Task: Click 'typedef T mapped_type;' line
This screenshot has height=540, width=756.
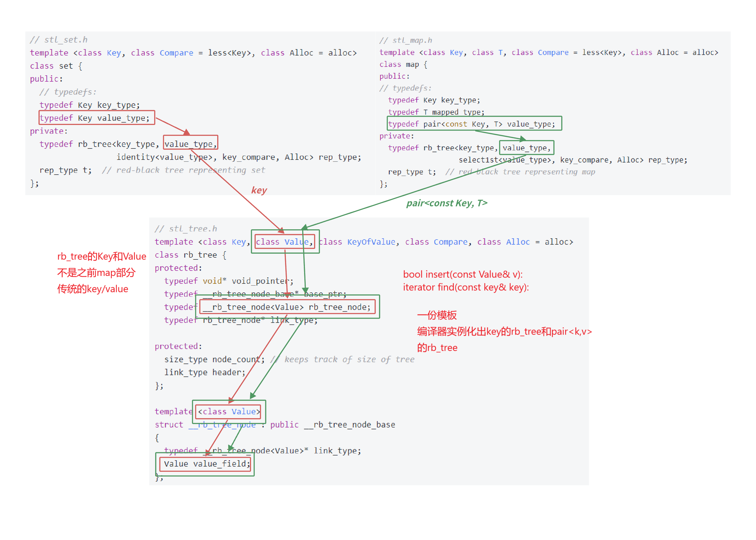Action: coord(436,112)
